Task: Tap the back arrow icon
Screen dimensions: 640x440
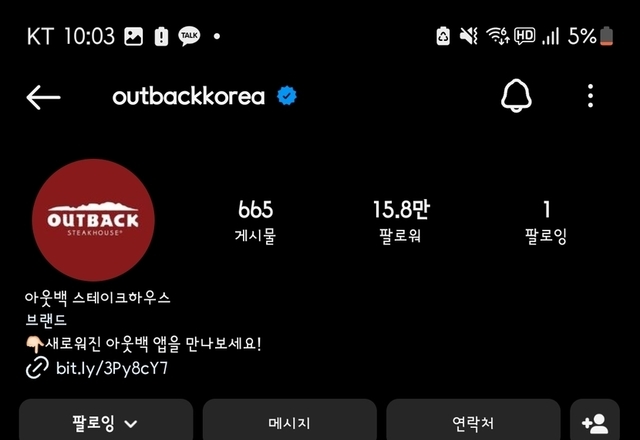Action: 43,97
